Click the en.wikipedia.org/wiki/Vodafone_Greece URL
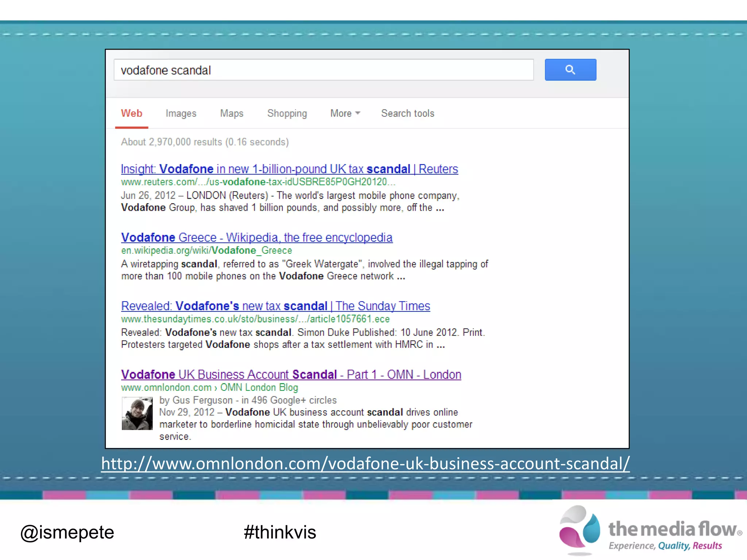The height and width of the screenshot is (560, 747). tap(206, 250)
